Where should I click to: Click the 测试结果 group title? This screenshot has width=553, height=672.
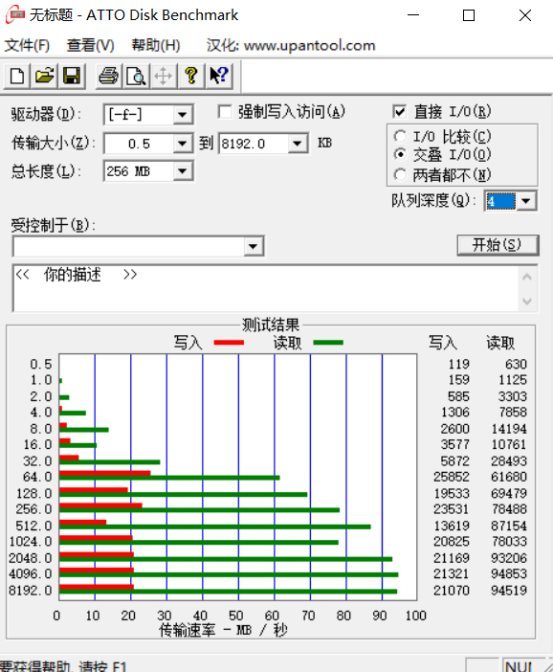[270, 325]
